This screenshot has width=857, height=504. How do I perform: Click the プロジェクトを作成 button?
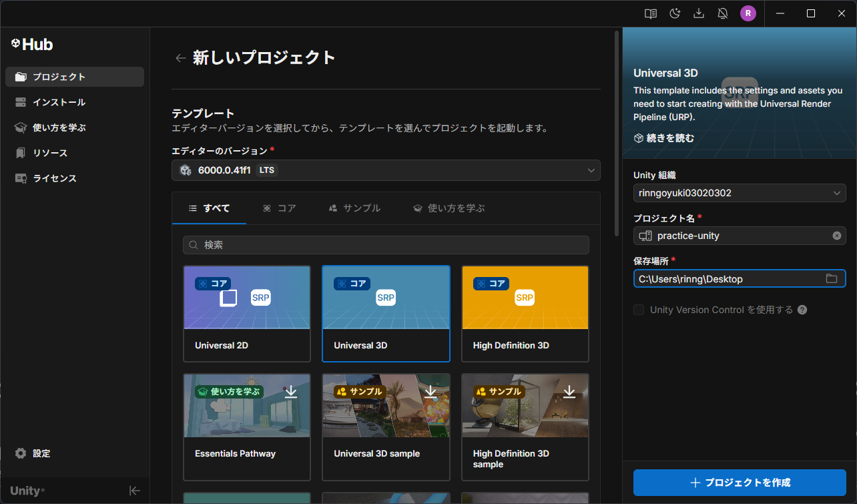tap(740, 483)
